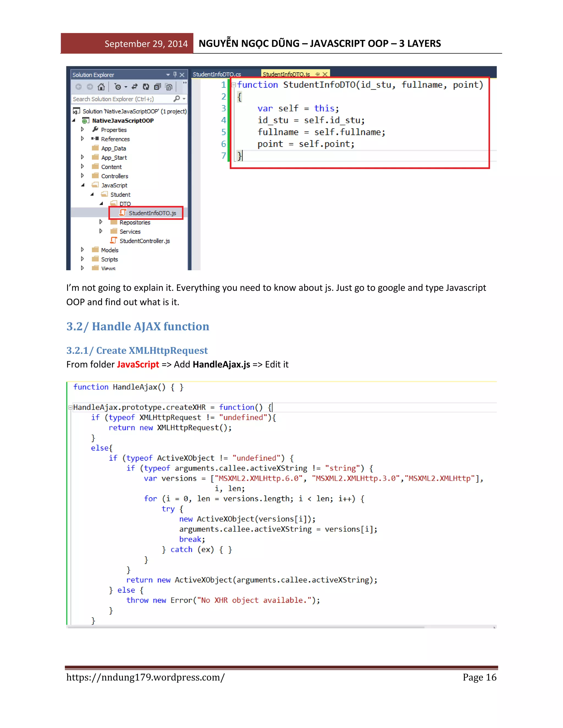The height and width of the screenshot is (728, 563).
Task: Click the Show All Files icon
Action: coord(169,87)
